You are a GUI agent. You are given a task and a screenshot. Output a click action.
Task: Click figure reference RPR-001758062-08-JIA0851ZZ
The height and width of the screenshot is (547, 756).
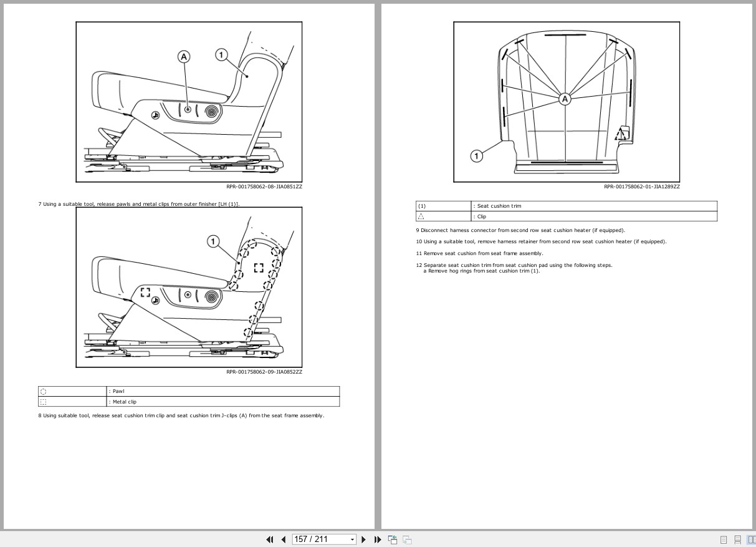[x=264, y=186]
